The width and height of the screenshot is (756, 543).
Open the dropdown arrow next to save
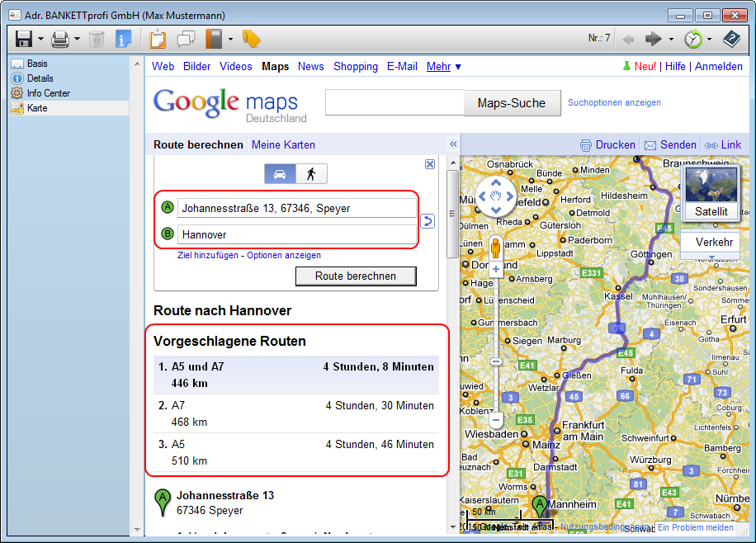[x=41, y=39]
